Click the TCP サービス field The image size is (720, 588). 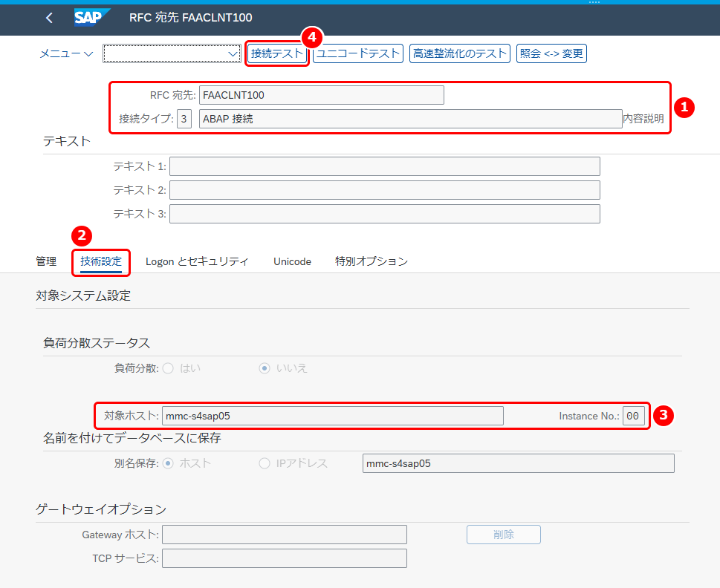[x=285, y=558]
